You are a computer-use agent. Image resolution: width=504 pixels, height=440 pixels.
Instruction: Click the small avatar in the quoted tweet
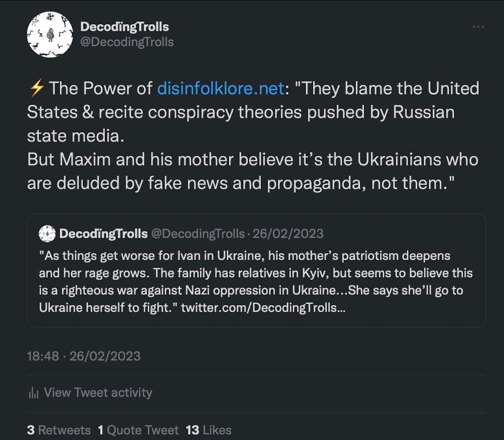click(x=48, y=234)
